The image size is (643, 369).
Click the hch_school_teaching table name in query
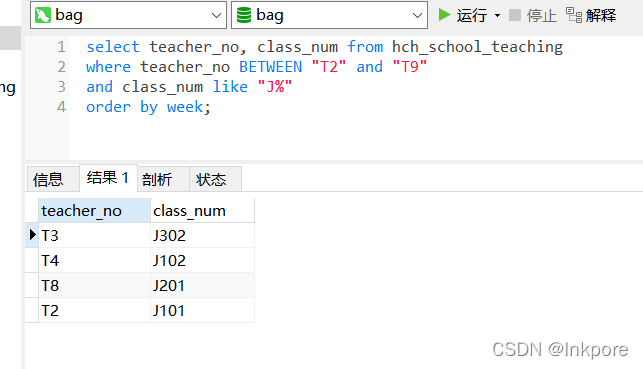point(477,47)
